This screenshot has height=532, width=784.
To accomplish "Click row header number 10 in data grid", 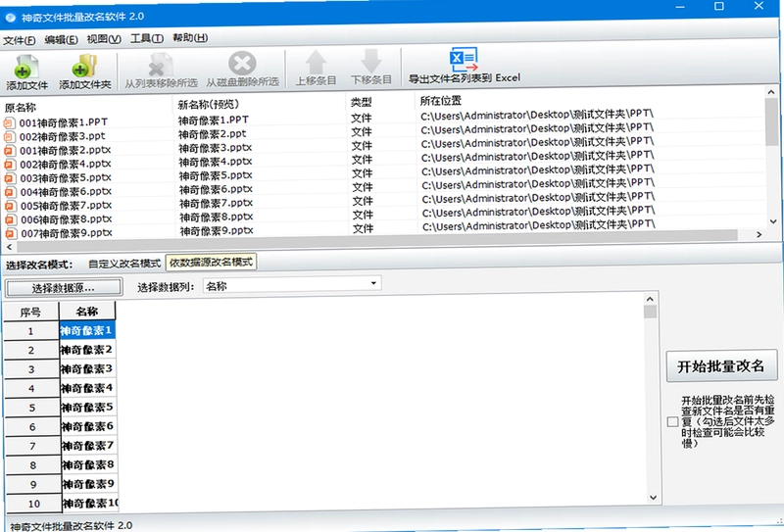I will coord(34,504).
